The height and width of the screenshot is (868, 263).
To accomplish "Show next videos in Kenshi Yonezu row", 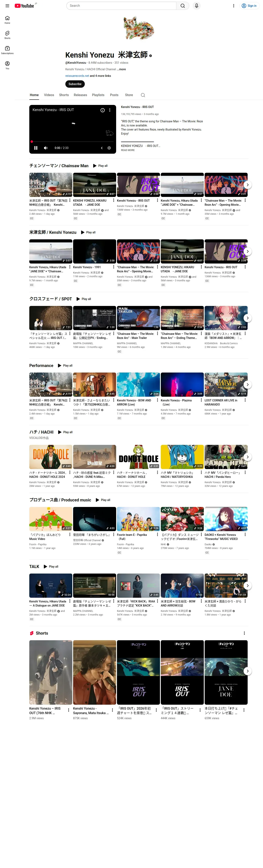I will click(247, 251).
